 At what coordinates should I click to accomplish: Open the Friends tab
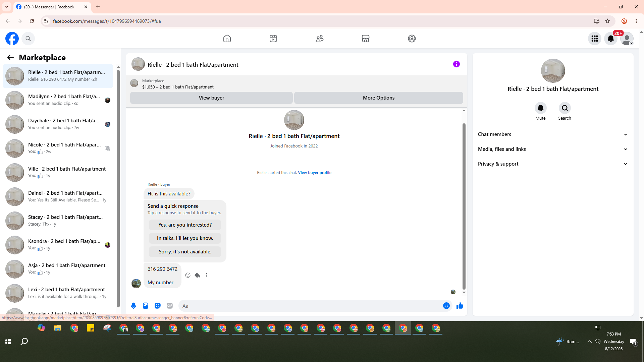tap(320, 39)
